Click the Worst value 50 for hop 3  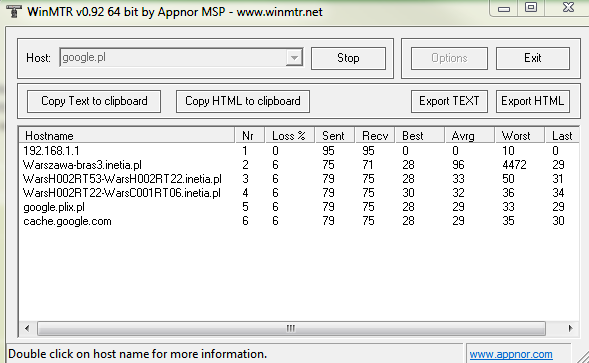[508, 179]
